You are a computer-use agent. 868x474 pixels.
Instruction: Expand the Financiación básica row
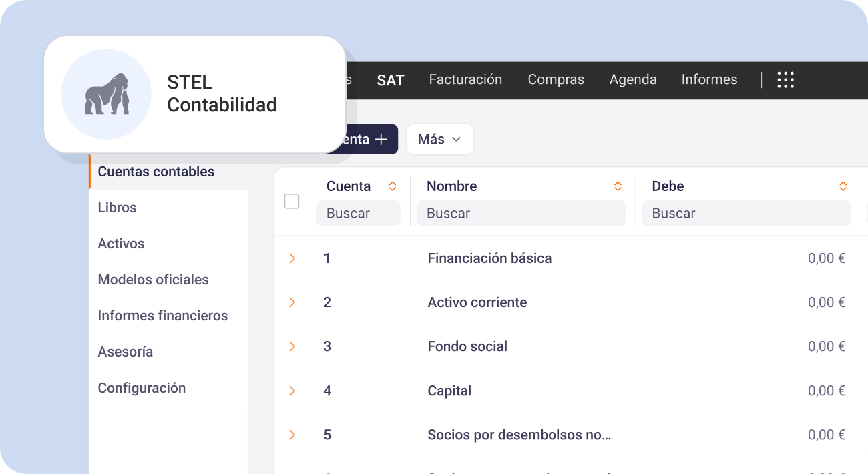pyautogui.click(x=292, y=258)
